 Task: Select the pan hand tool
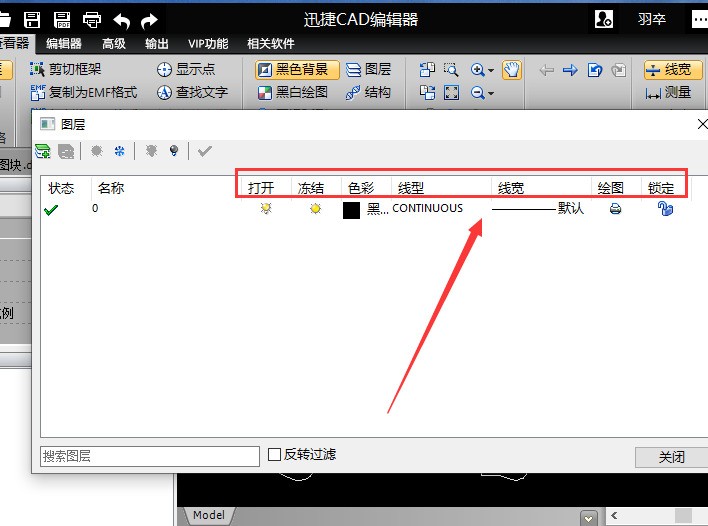click(511, 69)
